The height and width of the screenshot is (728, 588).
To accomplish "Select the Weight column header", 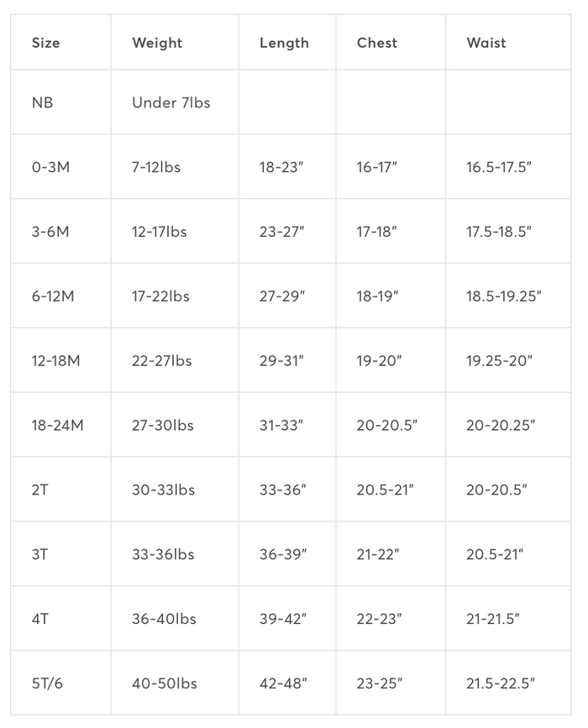I will (175, 42).
